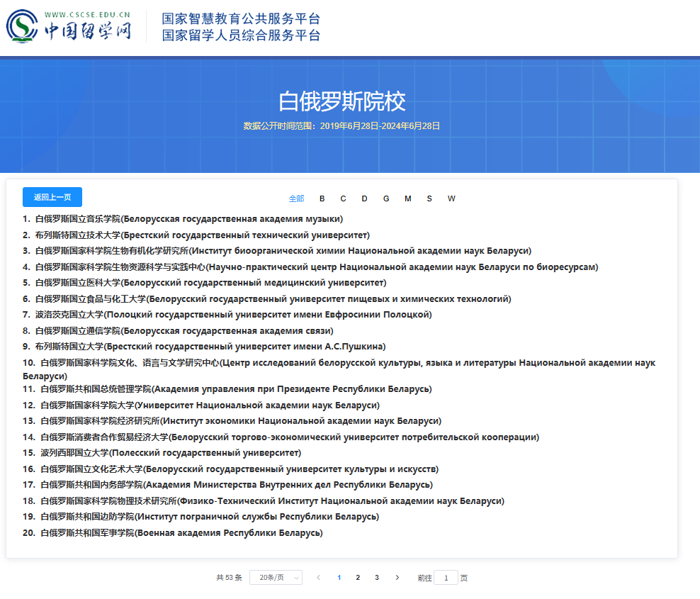This screenshot has width=700, height=599.
Task: Open the 20条/页 page size dropdown
Action: tap(276, 578)
